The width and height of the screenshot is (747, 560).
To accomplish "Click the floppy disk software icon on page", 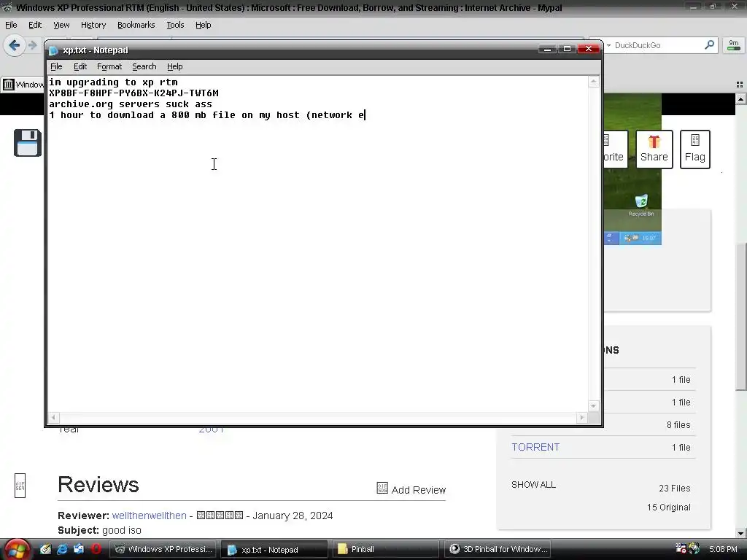I will (x=27, y=142).
